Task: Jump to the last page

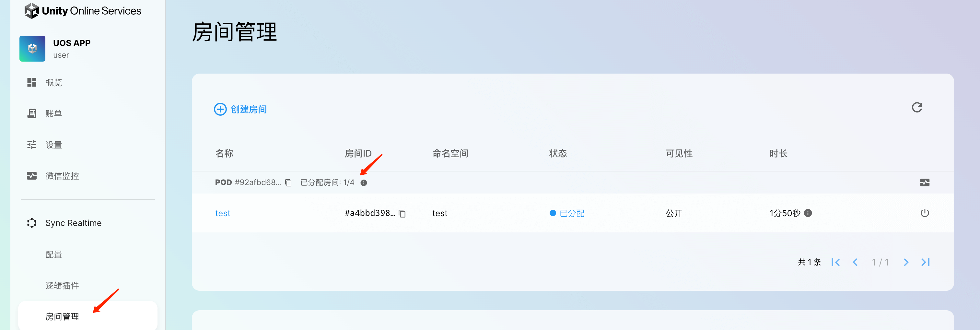Action: 926,262
